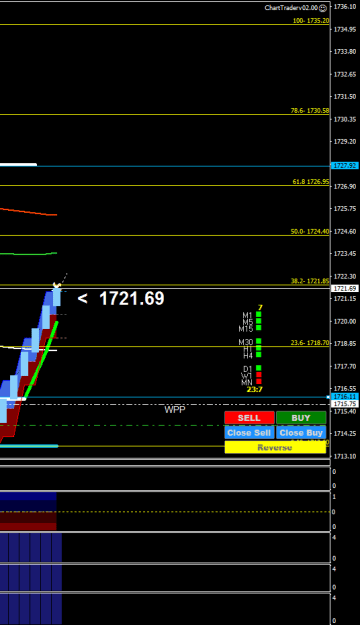Click the D1 timeframe text label

[248, 369]
